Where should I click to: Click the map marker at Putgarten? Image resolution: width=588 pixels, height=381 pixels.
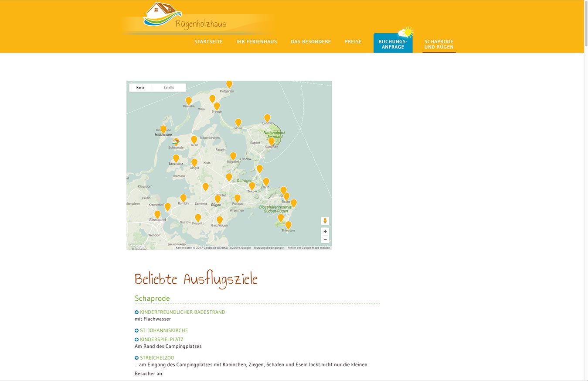point(229,84)
